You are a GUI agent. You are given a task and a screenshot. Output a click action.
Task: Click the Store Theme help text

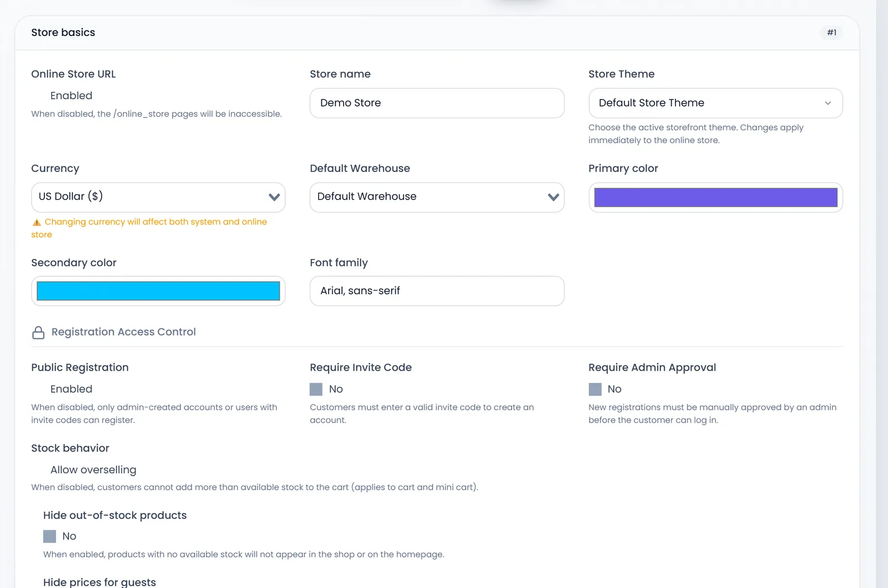coord(696,134)
